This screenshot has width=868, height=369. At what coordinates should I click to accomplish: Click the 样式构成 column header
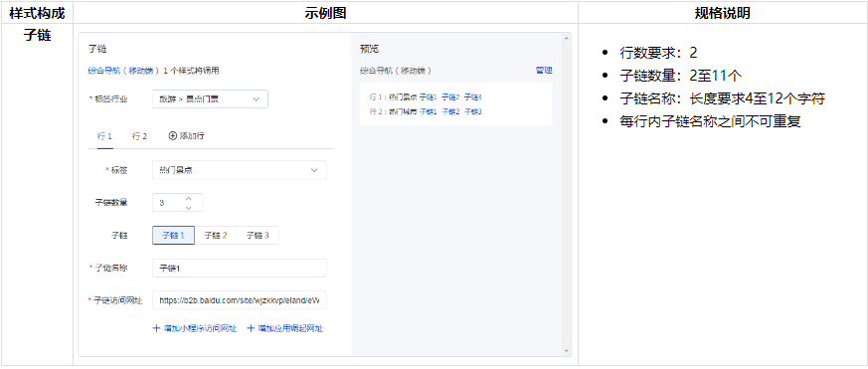point(37,13)
